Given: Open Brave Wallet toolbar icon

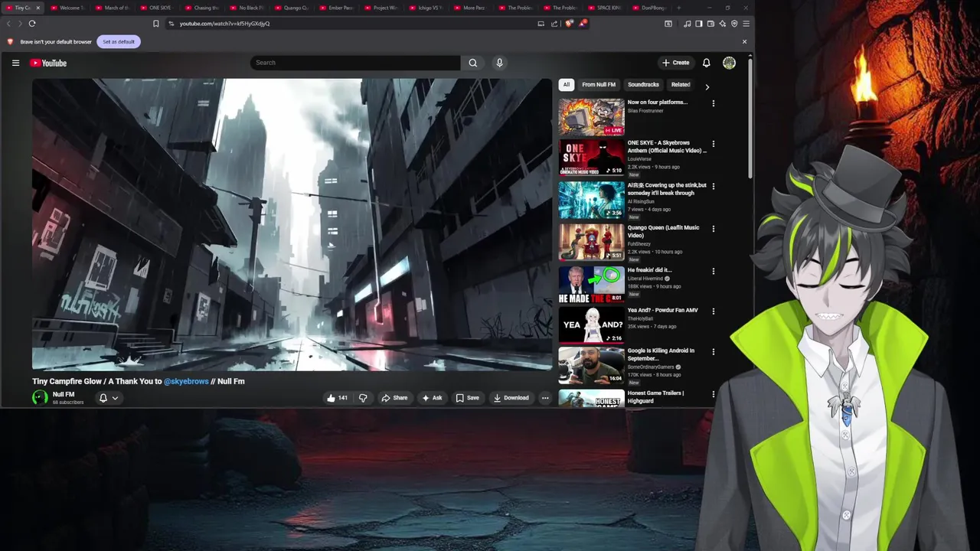Looking at the screenshot, I should 710,24.
